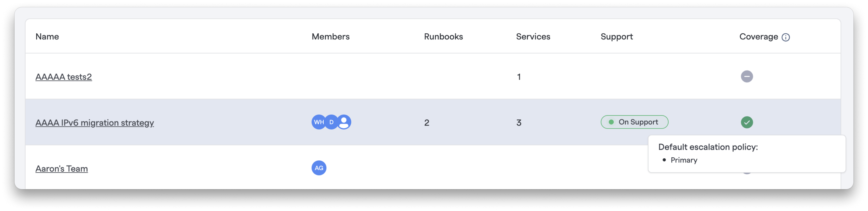Click the WH member avatar
Image resolution: width=868 pixels, height=211 pixels.
pyautogui.click(x=319, y=122)
